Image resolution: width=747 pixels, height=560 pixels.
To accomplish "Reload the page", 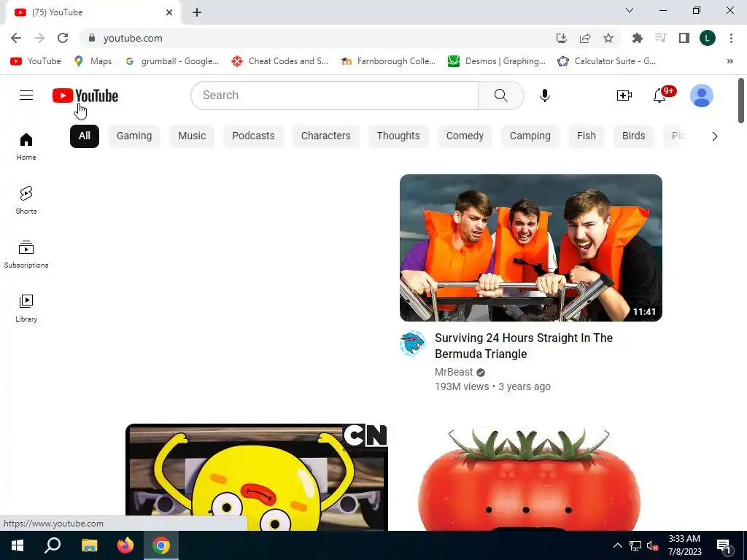I will (63, 38).
